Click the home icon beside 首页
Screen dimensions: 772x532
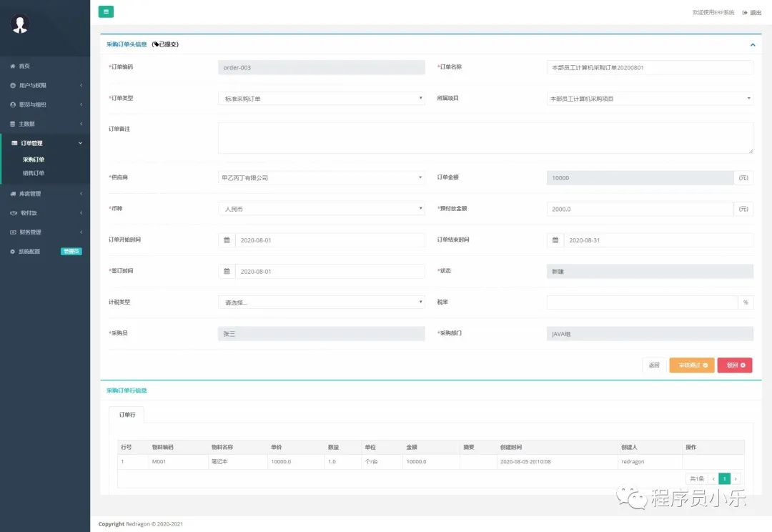click(13, 66)
